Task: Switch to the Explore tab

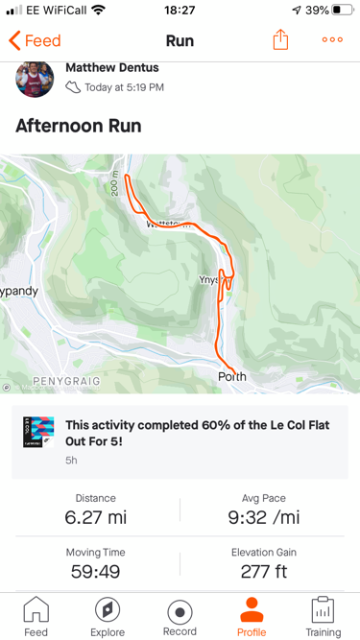Action: [x=108, y=617]
